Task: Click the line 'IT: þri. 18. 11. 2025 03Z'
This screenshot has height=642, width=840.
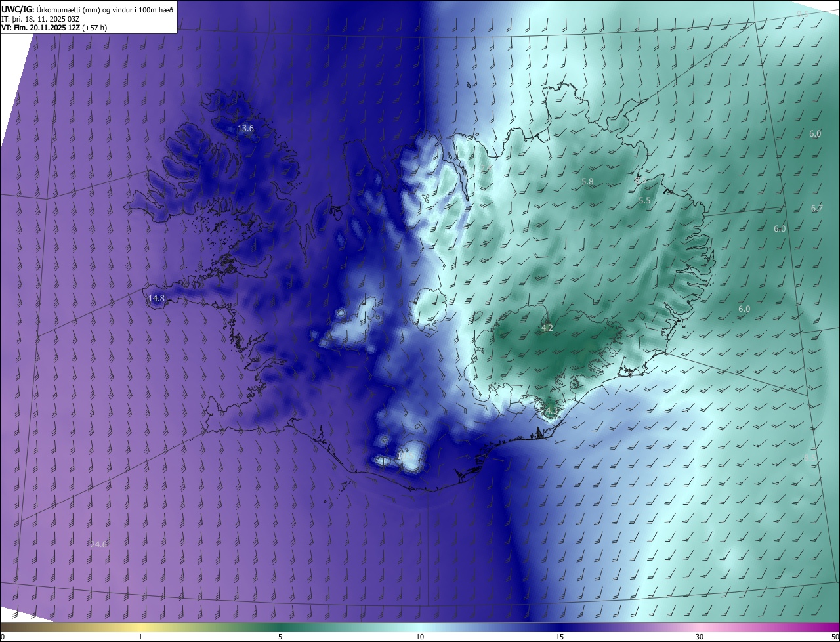Action: click(x=40, y=19)
